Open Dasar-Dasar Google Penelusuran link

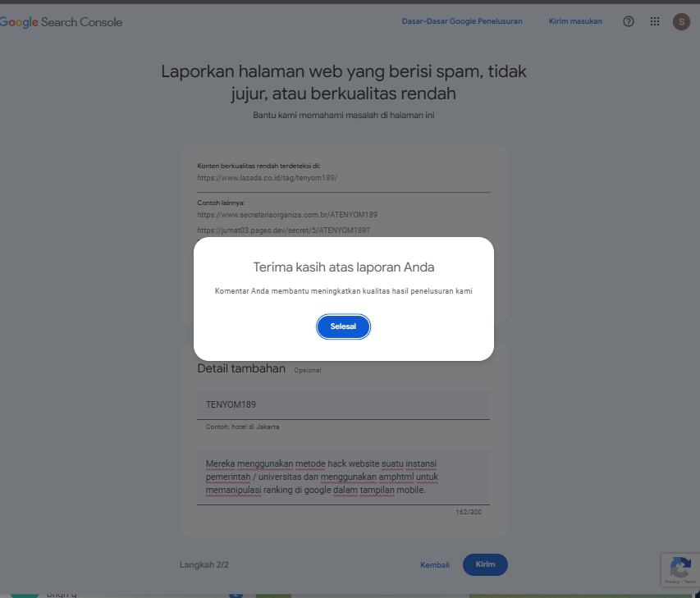[462, 21]
